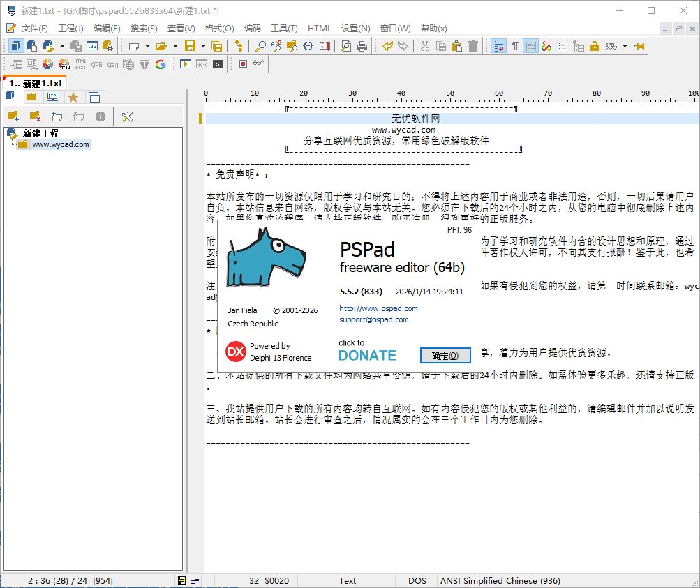Click the Google search toolbar icon
Image resolution: width=700 pixels, height=588 pixels.
pos(161,63)
